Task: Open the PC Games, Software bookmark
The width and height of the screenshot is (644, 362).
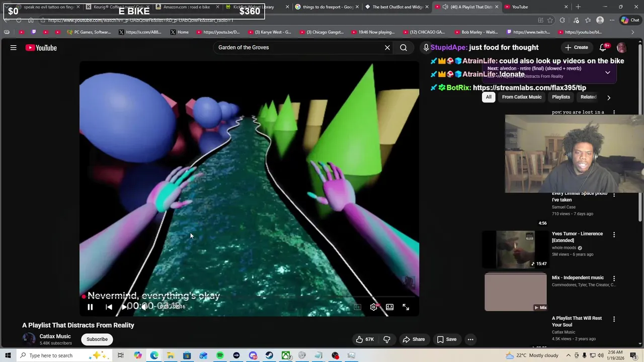Action: [89, 32]
